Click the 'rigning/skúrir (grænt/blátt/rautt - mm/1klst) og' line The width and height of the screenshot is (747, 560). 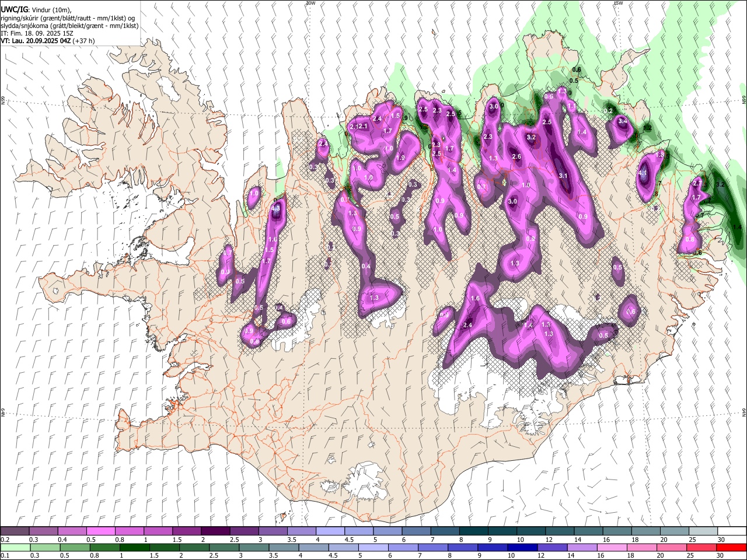(68, 18)
